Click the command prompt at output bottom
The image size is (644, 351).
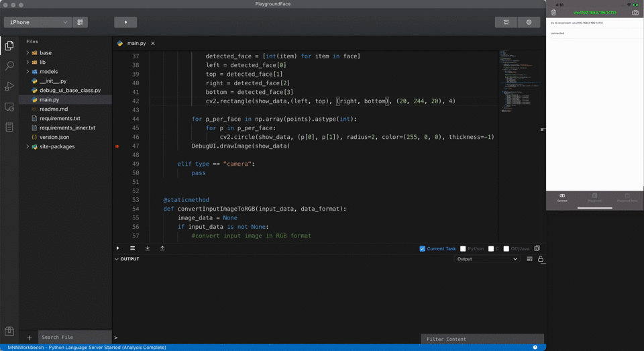pos(116,338)
